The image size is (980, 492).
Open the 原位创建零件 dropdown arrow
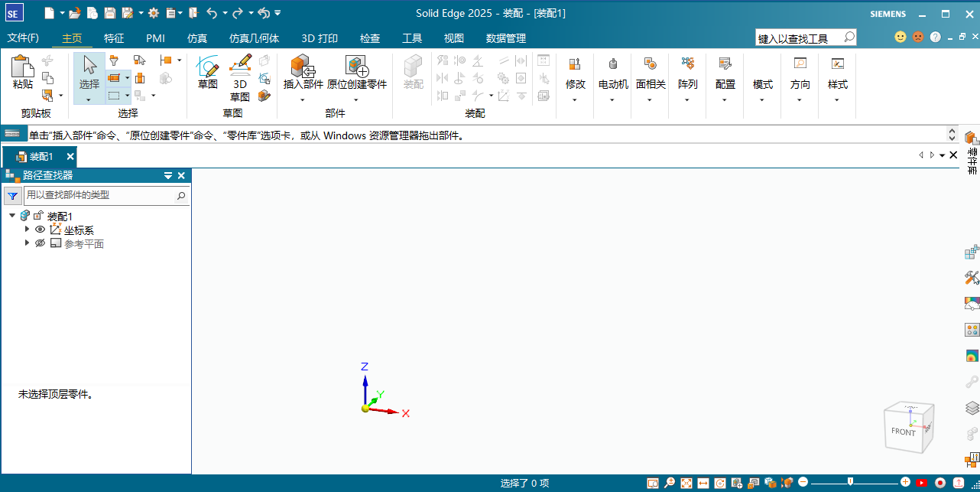tap(356, 99)
